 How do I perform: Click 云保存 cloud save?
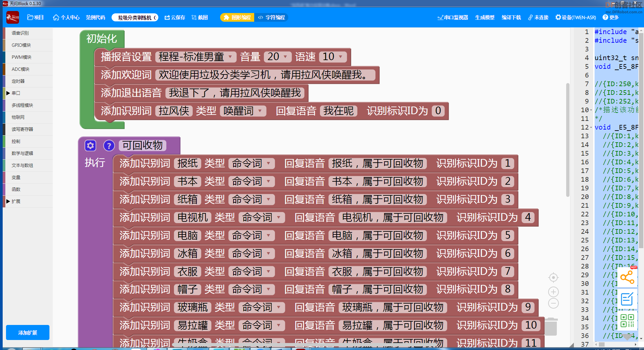[175, 17]
